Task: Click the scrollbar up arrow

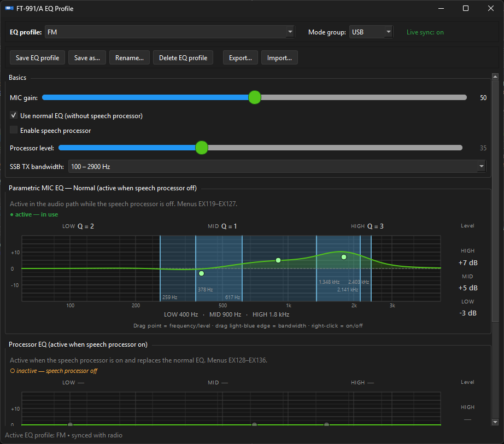Action: coord(495,77)
